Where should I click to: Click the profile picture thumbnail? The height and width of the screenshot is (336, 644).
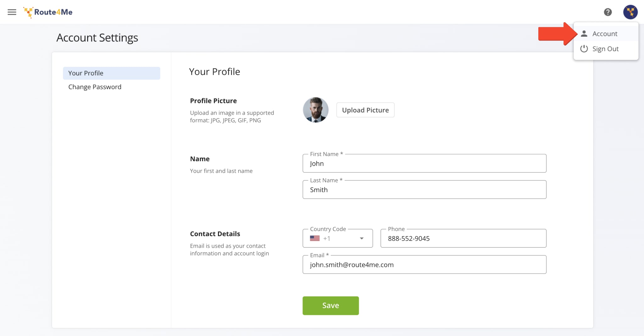[315, 110]
